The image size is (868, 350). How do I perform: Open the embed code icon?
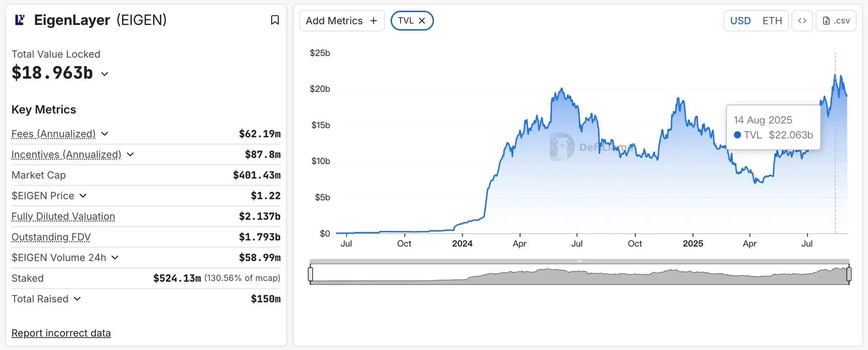[x=802, y=21]
